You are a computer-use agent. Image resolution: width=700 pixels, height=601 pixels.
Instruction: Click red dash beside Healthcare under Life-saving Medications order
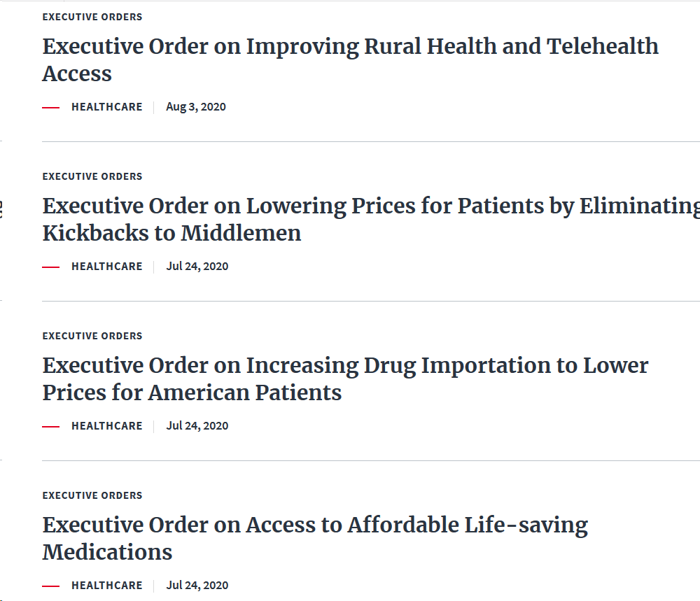coord(51,586)
